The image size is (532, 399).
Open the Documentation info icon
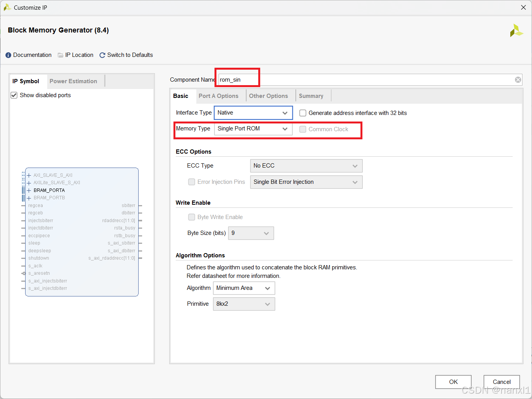(8, 55)
